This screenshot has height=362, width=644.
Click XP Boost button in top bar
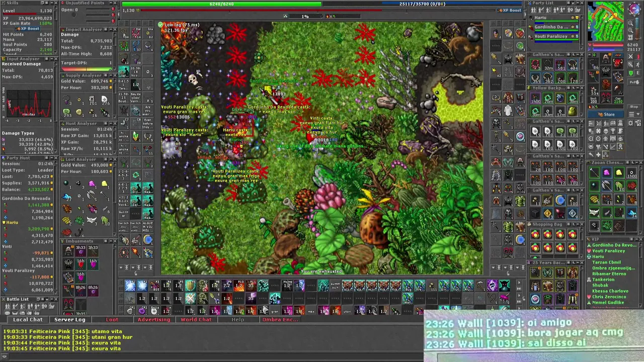click(510, 10)
